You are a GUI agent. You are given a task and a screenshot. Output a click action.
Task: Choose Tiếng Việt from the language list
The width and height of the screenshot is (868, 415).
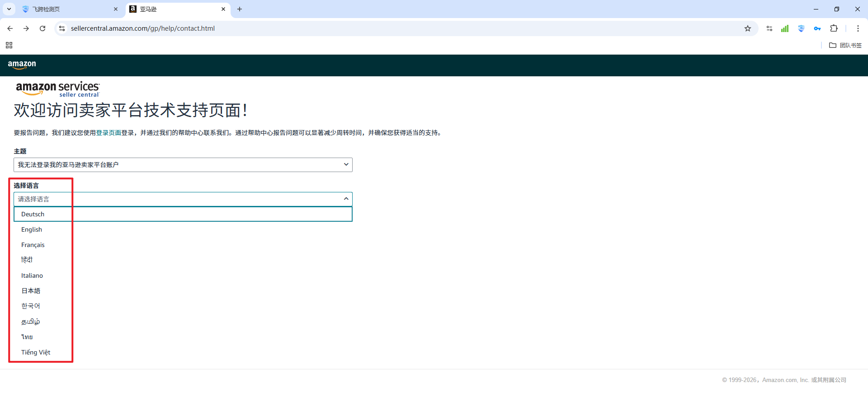[x=183, y=352]
